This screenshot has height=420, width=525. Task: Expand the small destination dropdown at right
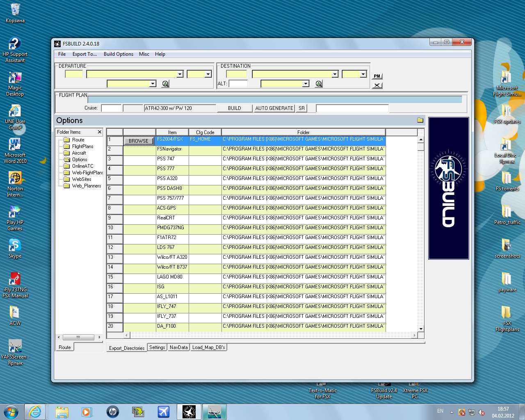[x=363, y=74]
